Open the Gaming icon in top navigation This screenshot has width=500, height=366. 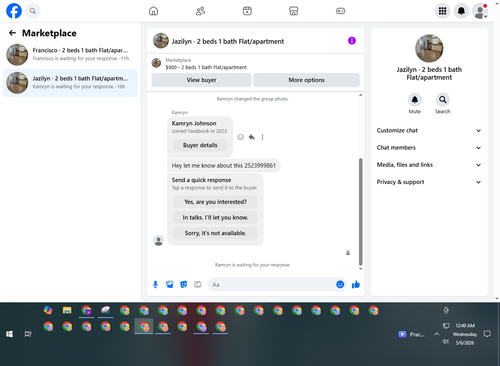point(340,11)
